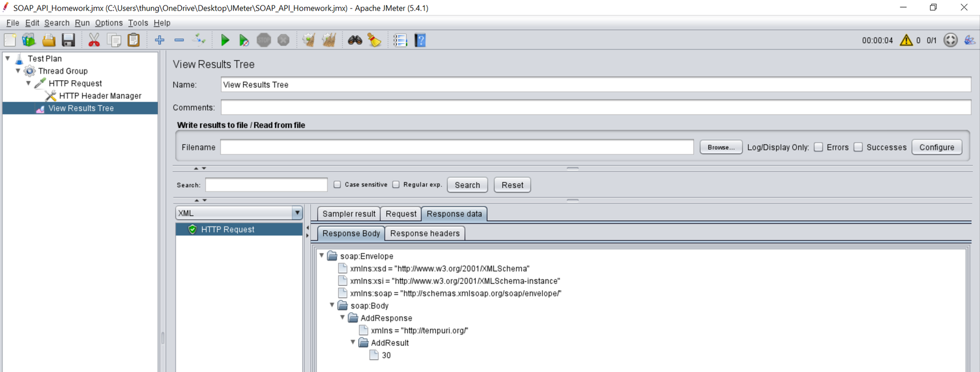
Task: Start the test with green play icon
Action: click(225, 40)
